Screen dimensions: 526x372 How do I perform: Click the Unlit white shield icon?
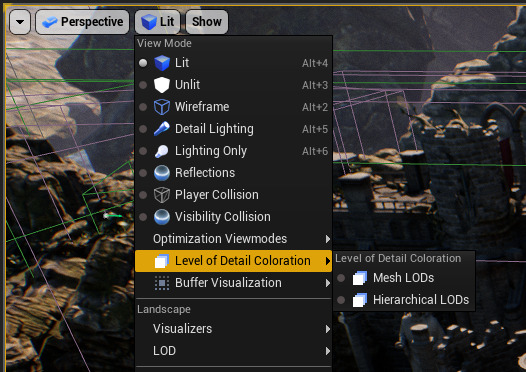coord(162,85)
